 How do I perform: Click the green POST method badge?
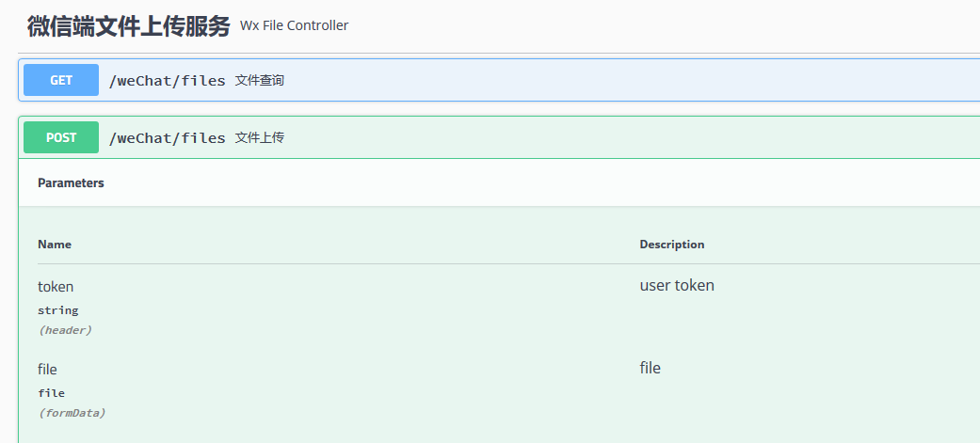click(61, 137)
